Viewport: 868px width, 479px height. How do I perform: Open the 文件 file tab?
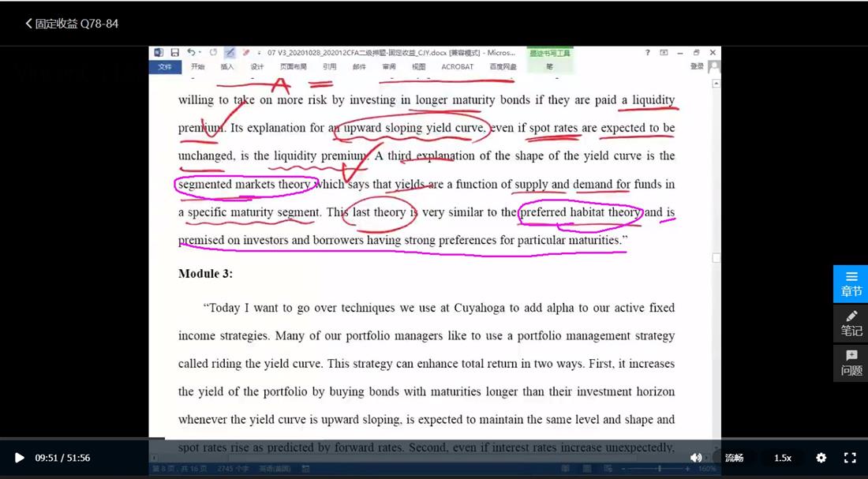[x=165, y=66]
